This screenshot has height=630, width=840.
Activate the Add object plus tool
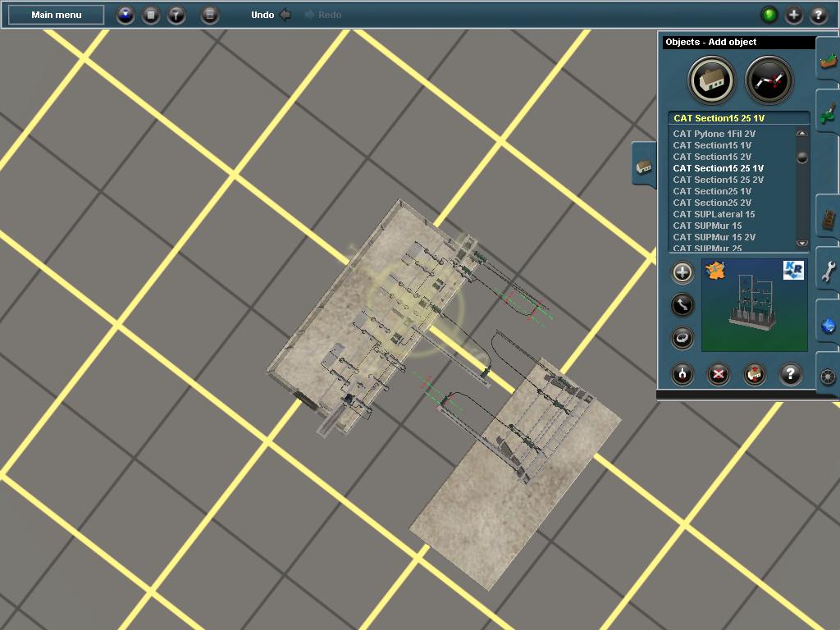682,272
